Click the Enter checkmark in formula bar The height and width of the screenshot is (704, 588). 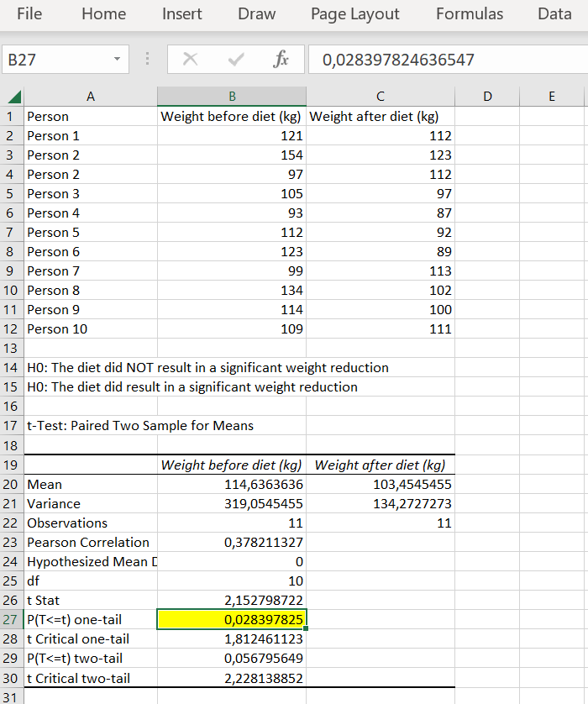point(236,60)
